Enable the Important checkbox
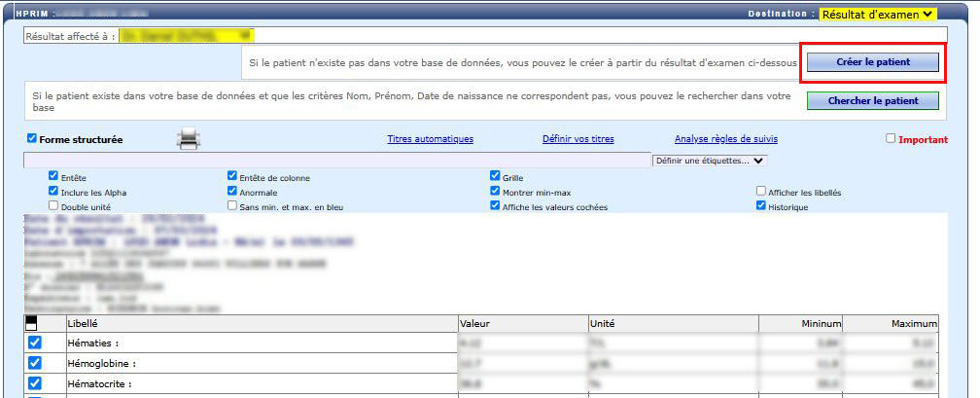The height and width of the screenshot is (398, 980). pyautogui.click(x=891, y=139)
